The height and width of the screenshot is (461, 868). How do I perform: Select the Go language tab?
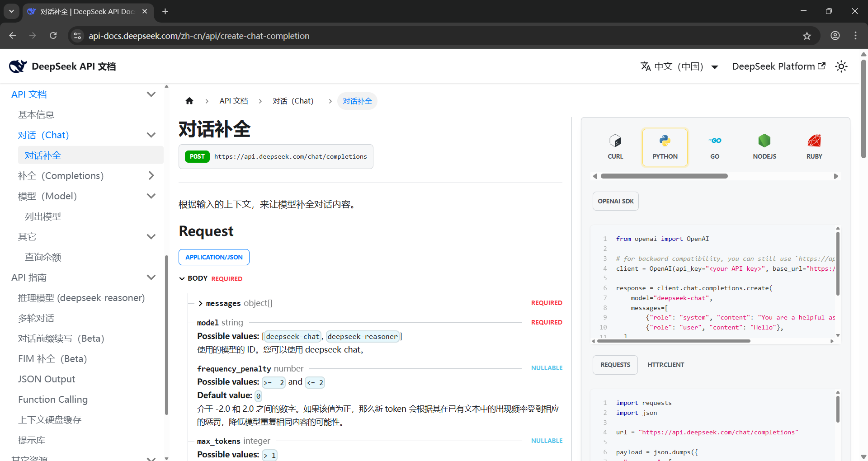click(715, 147)
